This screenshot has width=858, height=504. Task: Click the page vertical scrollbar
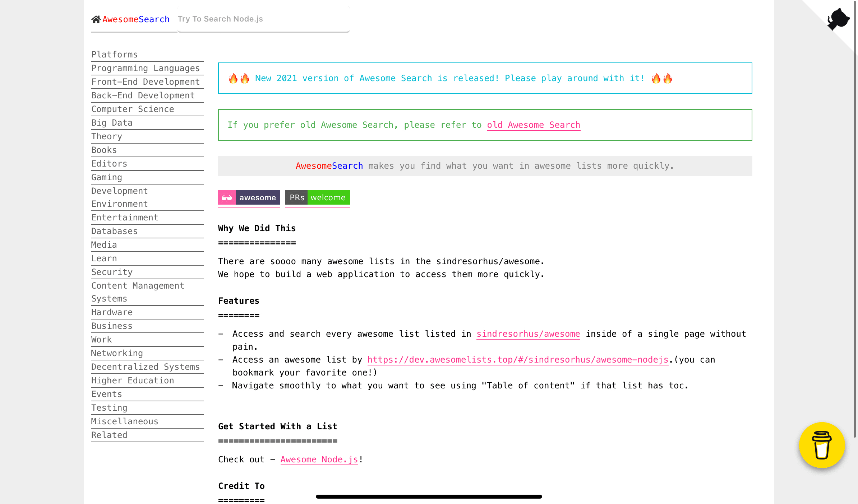click(855, 219)
